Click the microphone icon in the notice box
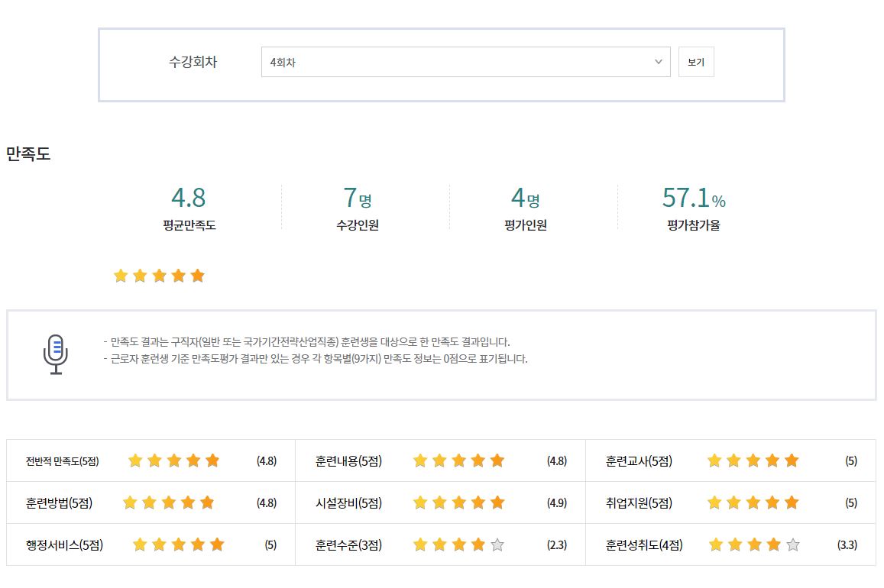This screenshot has width=884, height=588. click(55, 354)
